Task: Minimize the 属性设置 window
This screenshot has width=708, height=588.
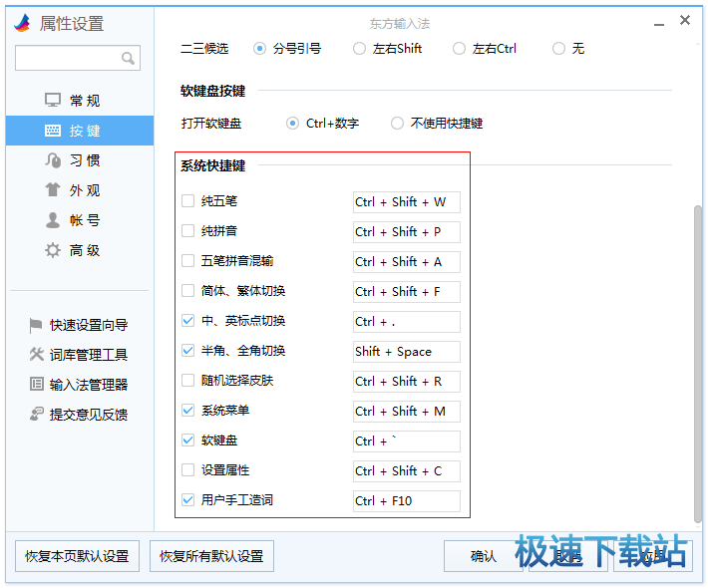Action: coord(659,23)
